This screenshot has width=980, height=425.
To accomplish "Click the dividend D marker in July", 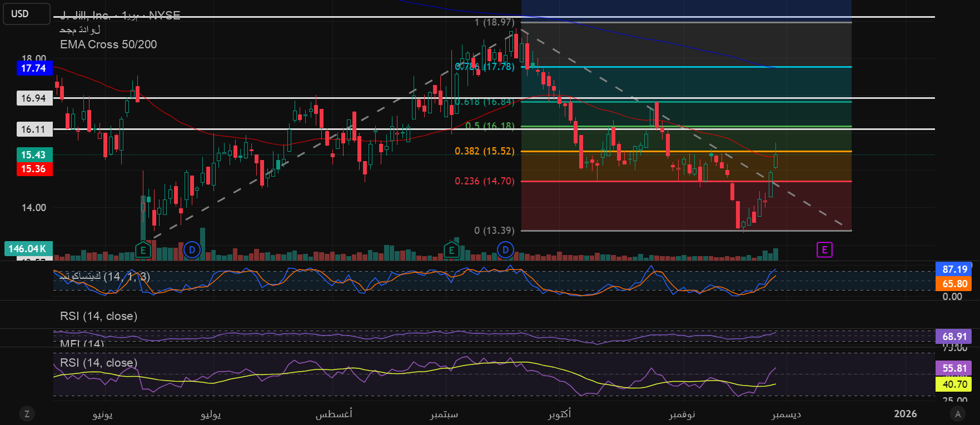I will click(192, 250).
